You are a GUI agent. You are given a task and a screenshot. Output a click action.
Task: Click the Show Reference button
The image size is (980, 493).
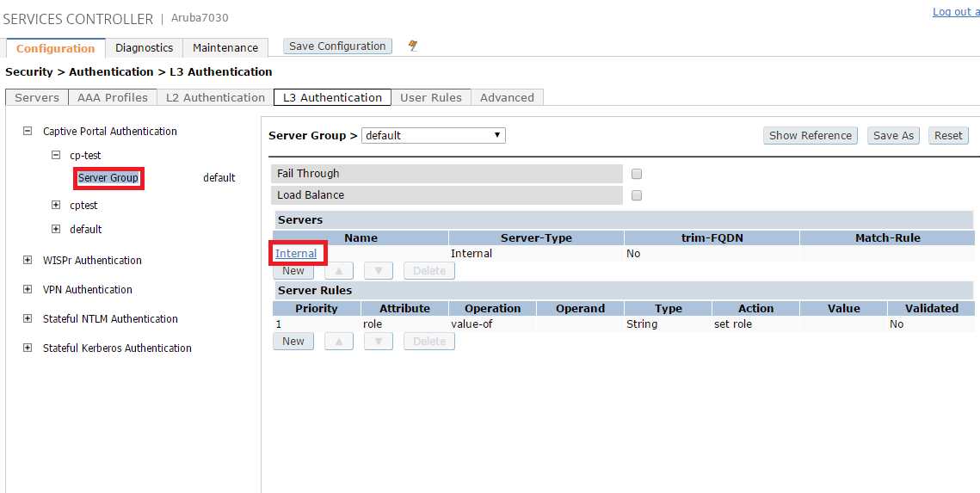tap(810, 136)
